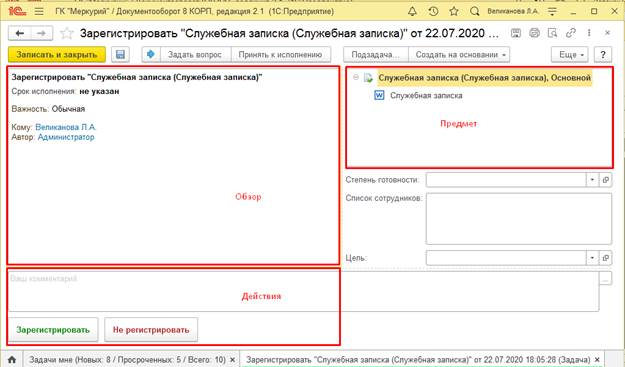Click Задать вопрос button

(x=195, y=55)
